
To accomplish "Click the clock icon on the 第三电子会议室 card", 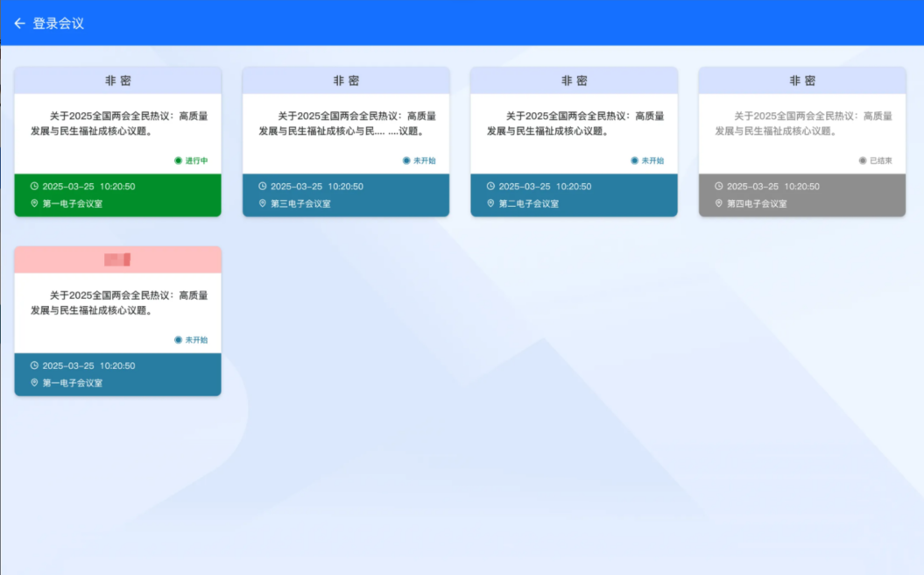I will click(262, 186).
